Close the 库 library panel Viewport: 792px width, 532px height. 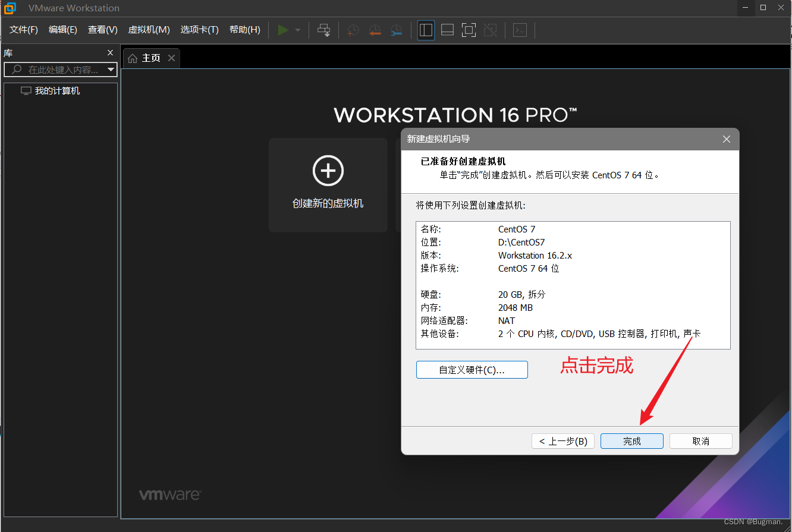click(x=110, y=53)
